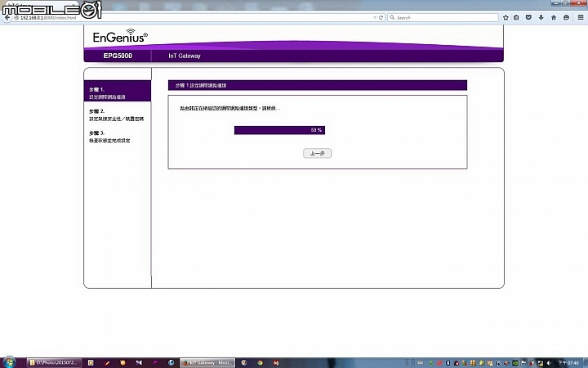Open the Windows Start orb
The height and width of the screenshot is (368, 588).
[9, 362]
